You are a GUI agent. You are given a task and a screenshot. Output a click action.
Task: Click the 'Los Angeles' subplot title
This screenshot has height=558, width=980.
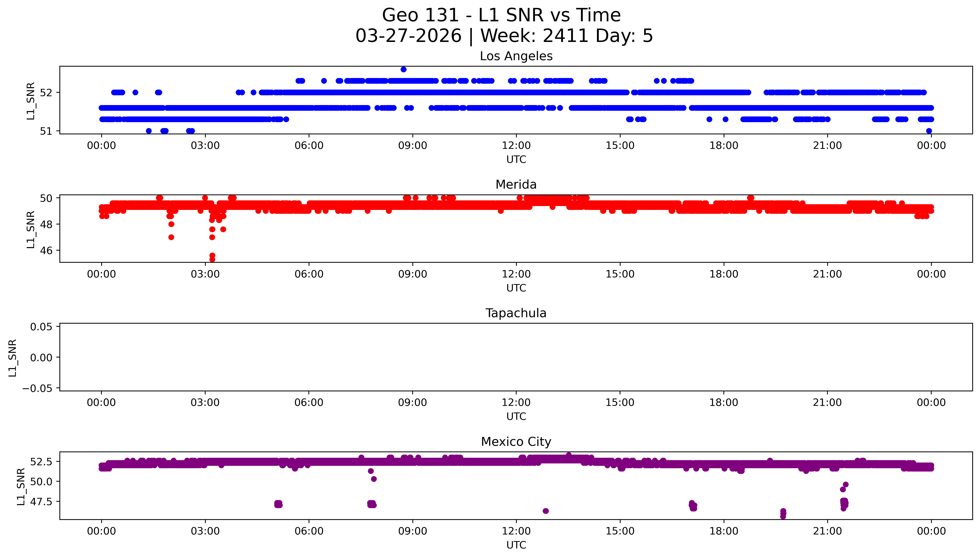tap(516, 56)
